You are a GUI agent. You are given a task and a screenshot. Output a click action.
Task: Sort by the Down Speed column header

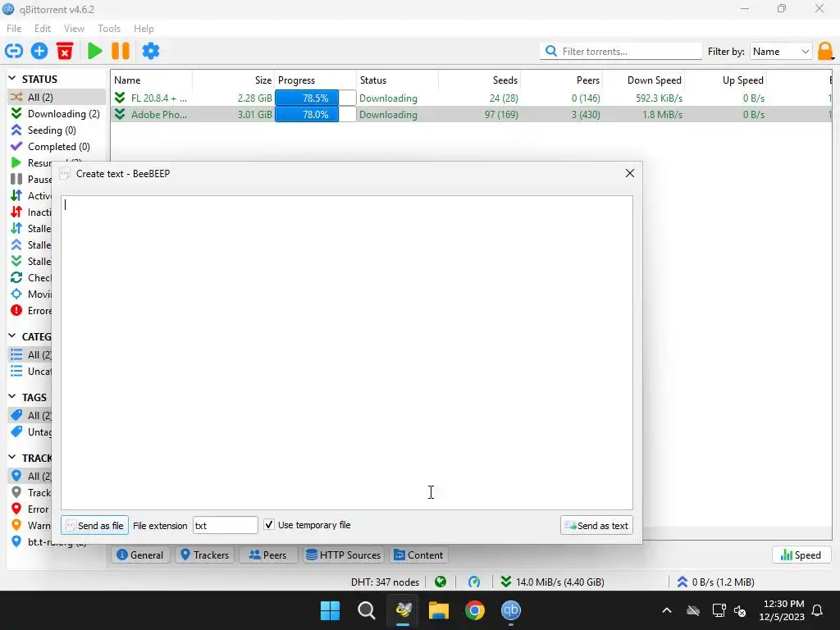click(643, 80)
